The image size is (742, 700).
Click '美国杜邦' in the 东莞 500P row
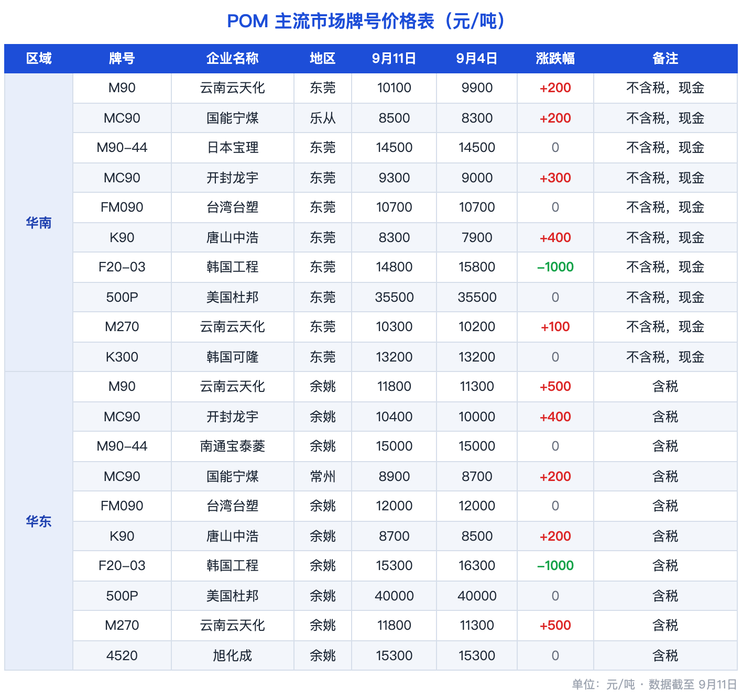point(233,297)
